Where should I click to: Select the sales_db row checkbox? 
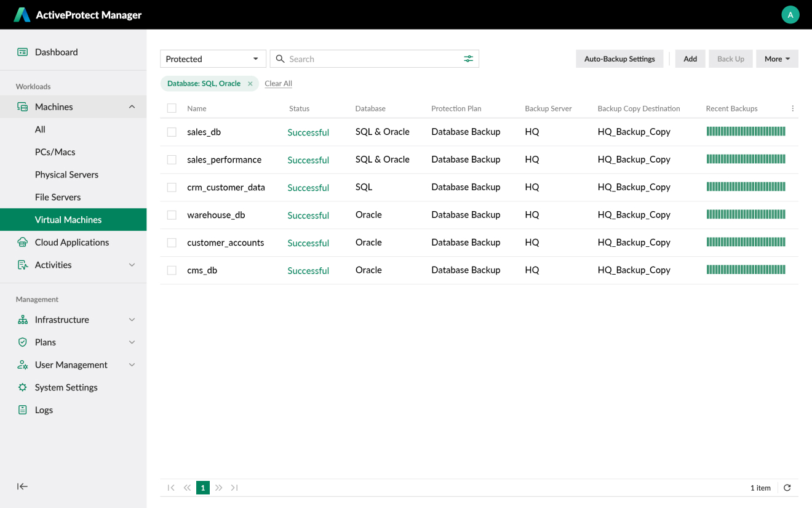[x=172, y=132]
